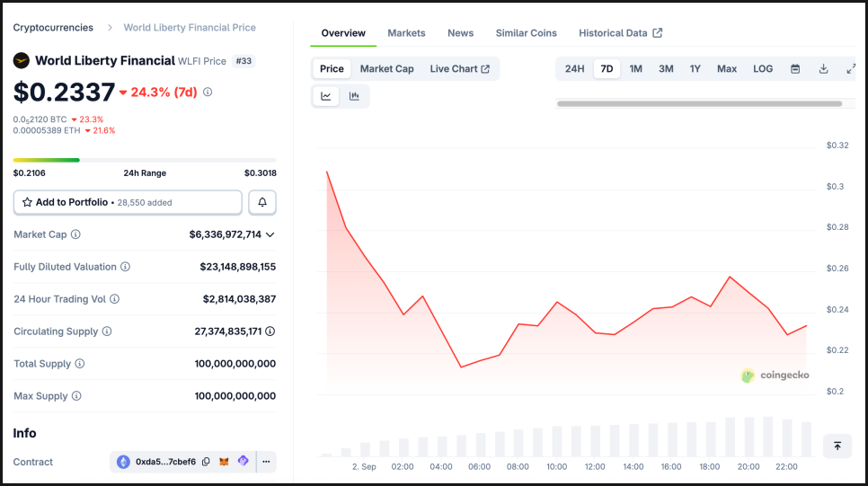Click the $2,814,038,387 trading volume value
Viewport: 868px width, 486px height.
tap(239, 299)
